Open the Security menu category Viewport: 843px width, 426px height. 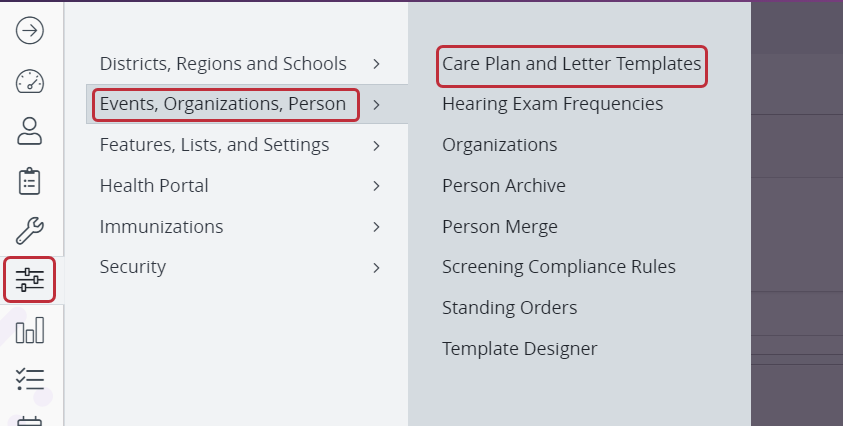133,267
